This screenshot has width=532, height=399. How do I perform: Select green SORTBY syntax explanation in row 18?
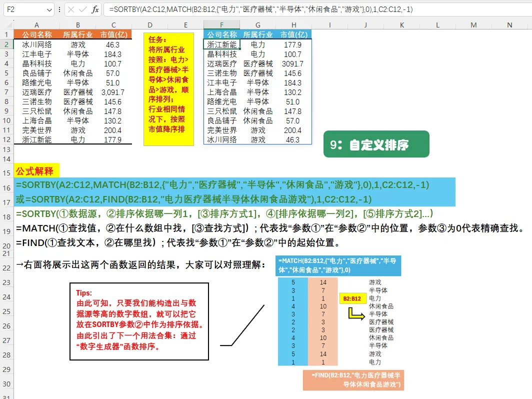pyautogui.click(x=224, y=214)
